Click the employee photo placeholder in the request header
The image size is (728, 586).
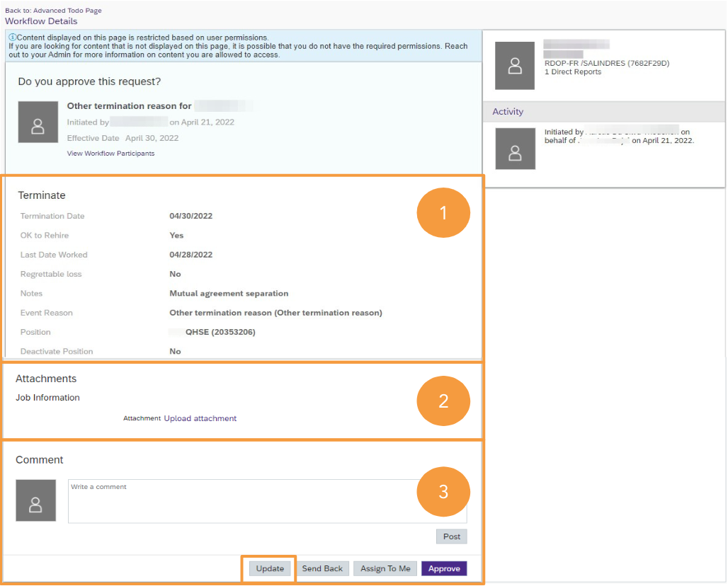point(38,122)
